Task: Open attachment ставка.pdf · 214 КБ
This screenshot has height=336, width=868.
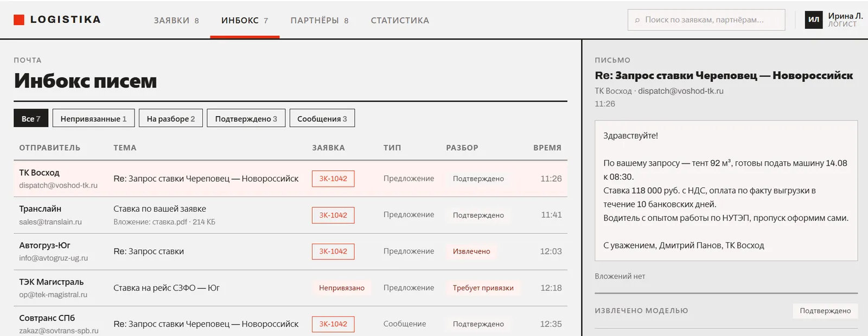Action: tap(164, 222)
